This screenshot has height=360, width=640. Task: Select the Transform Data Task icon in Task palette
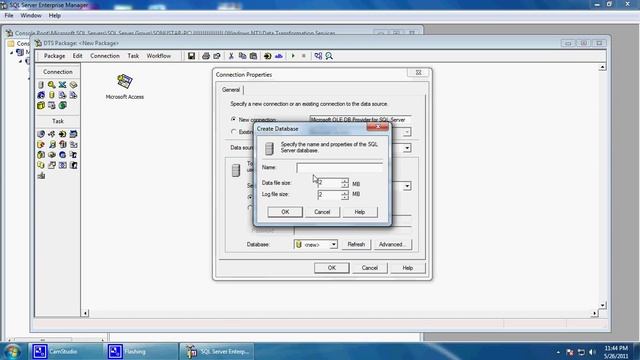62,134
